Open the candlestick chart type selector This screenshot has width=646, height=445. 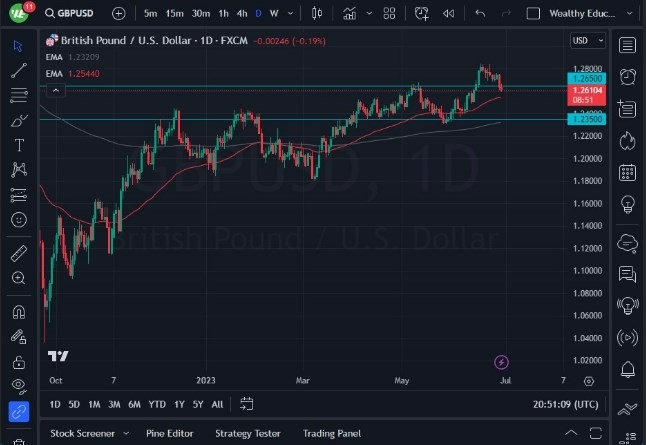317,14
